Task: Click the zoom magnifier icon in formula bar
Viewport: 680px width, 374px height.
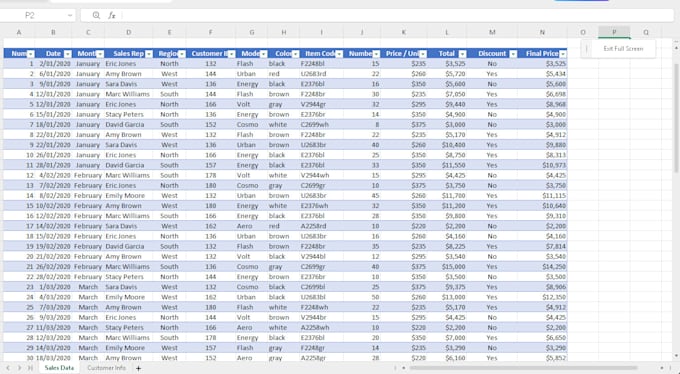Action: coord(96,15)
